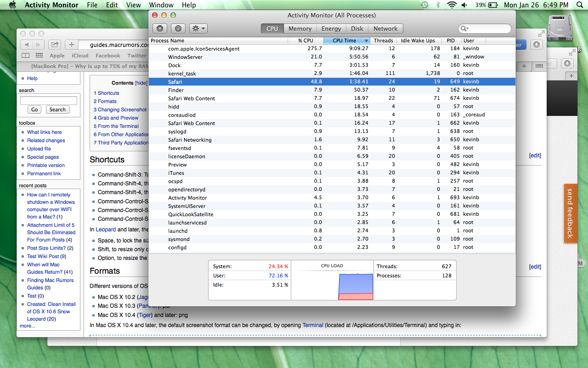Select the Dock process row
The height and width of the screenshot is (368, 588).
pyautogui.click(x=332, y=65)
